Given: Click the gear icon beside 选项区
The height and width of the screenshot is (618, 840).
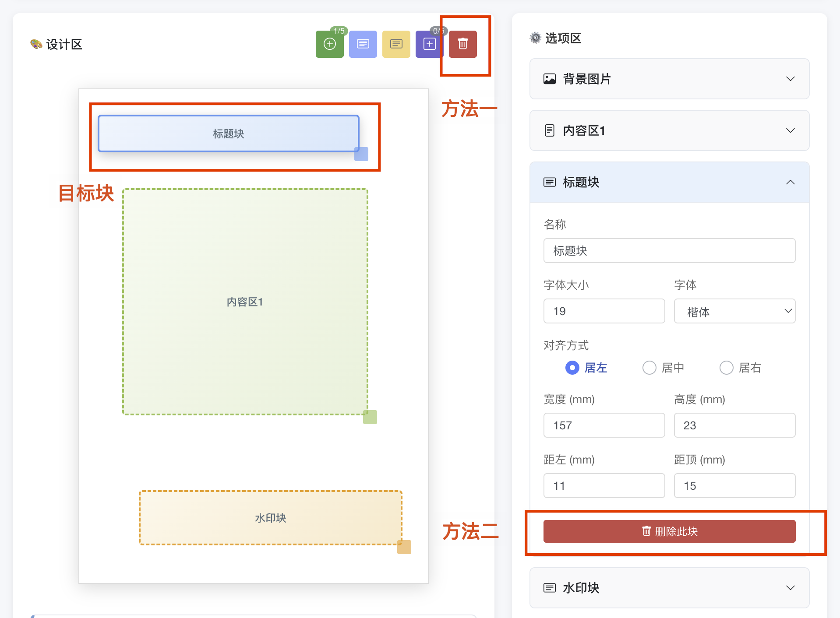Looking at the screenshot, I should coord(535,38).
